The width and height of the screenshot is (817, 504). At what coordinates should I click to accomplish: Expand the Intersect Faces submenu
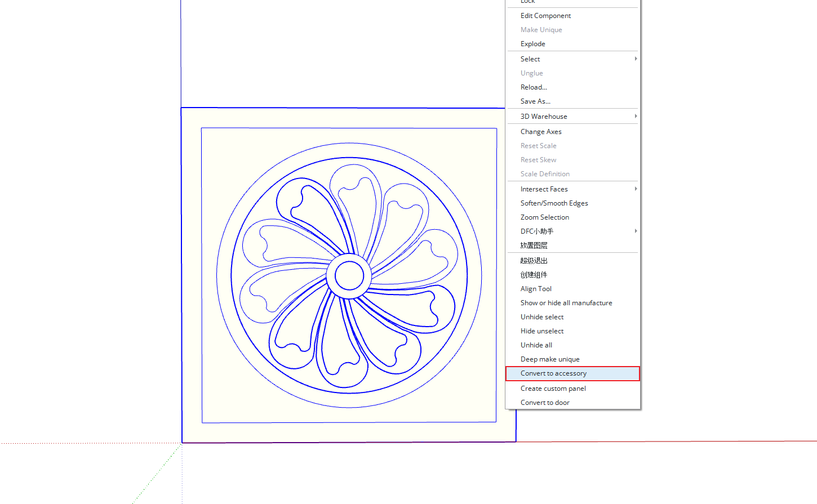pos(544,189)
